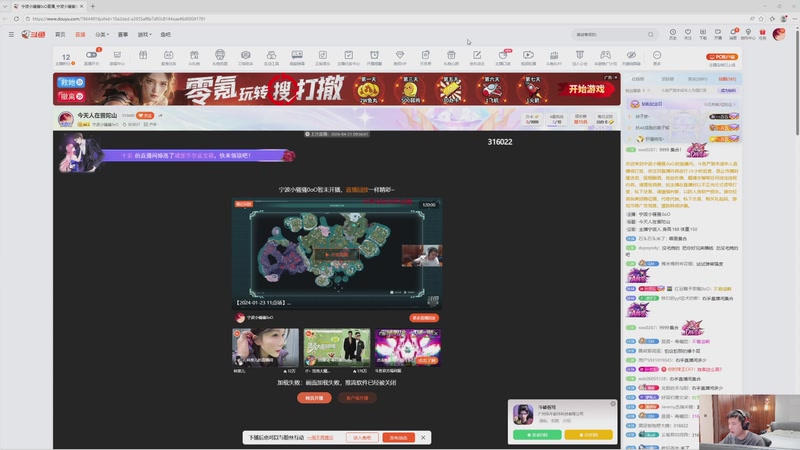Switch to the highlighted rightmost chat panel tab
800x450 pixels.
click(x=727, y=79)
